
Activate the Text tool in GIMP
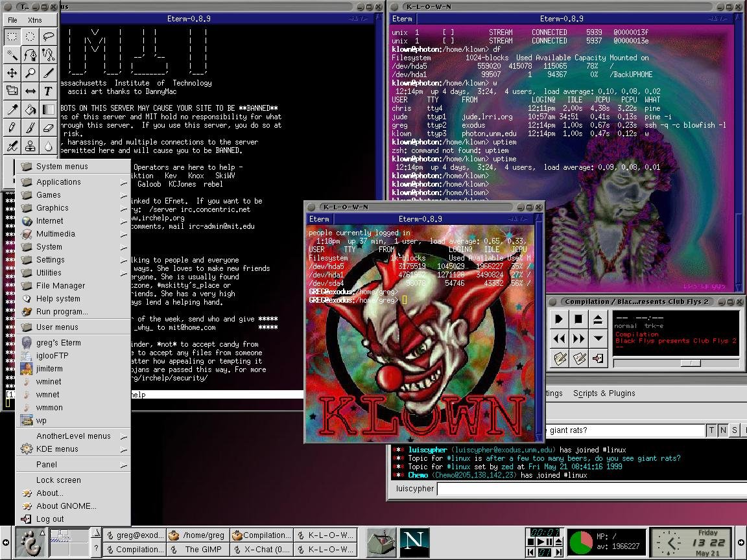pyautogui.click(x=48, y=91)
